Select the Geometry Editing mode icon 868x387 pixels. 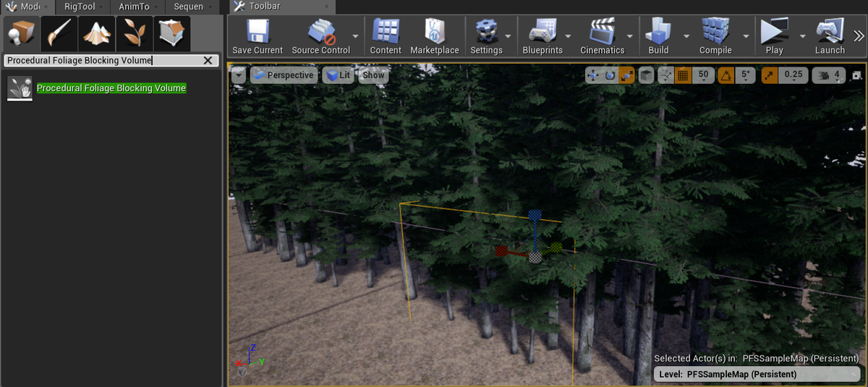coord(172,33)
